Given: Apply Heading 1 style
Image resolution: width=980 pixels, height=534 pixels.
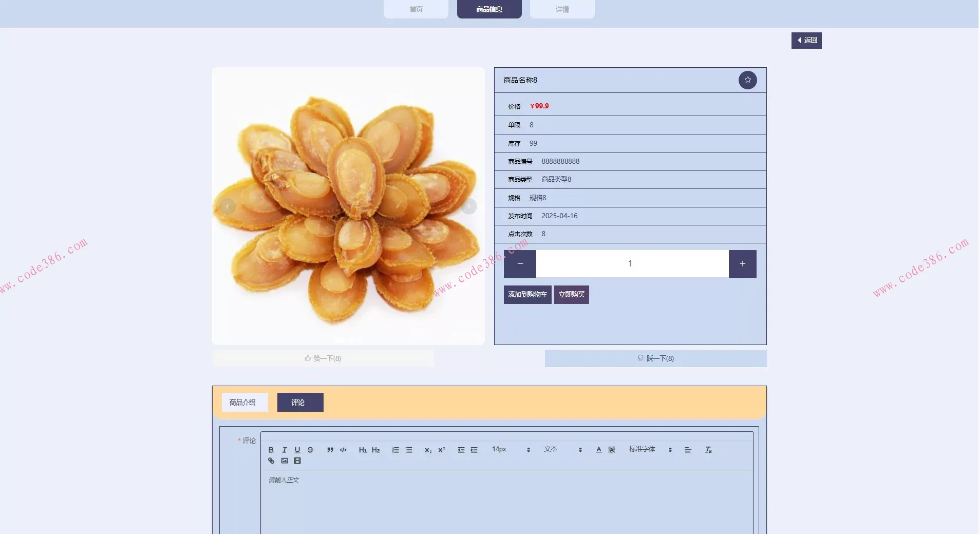Looking at the screenshot, I should click(x=363, y=450).
